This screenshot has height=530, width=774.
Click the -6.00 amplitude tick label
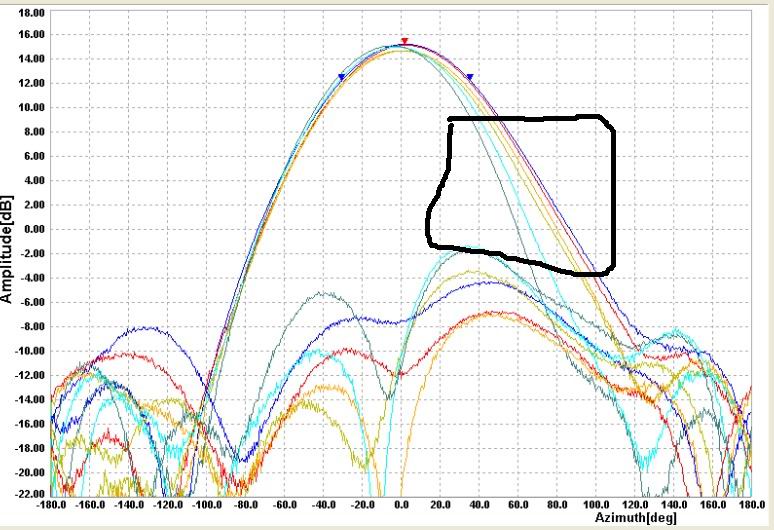pos(32,303)
